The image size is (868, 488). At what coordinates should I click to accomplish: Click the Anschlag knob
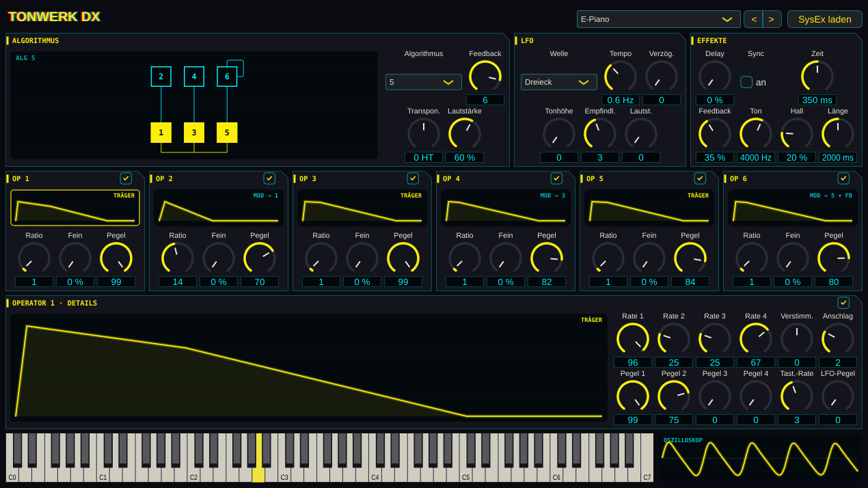pos(838,339)
